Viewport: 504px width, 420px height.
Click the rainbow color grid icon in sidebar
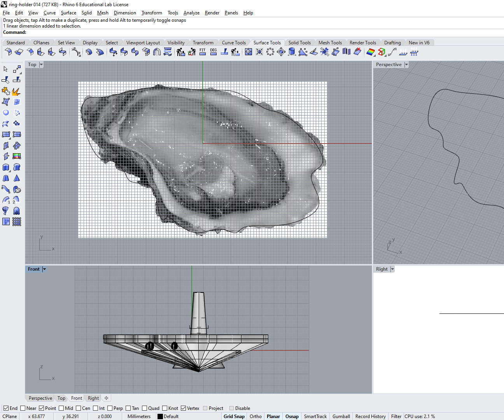(x=17, y=156)
